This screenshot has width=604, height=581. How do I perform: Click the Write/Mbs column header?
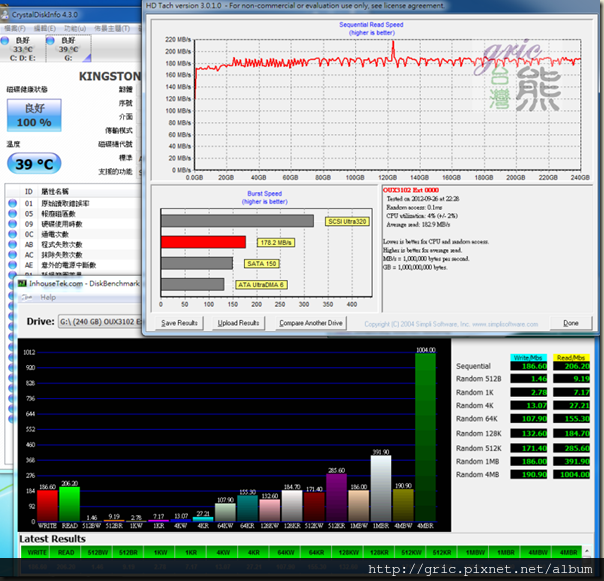coord(528,358)
